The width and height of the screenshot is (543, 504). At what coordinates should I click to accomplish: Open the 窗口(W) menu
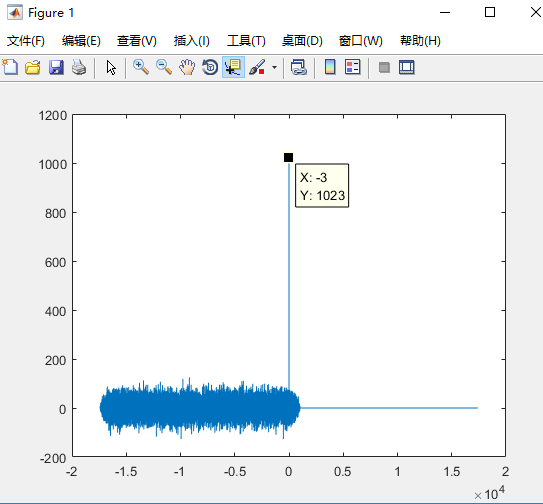pyautogui.click(x=360, y=41)
